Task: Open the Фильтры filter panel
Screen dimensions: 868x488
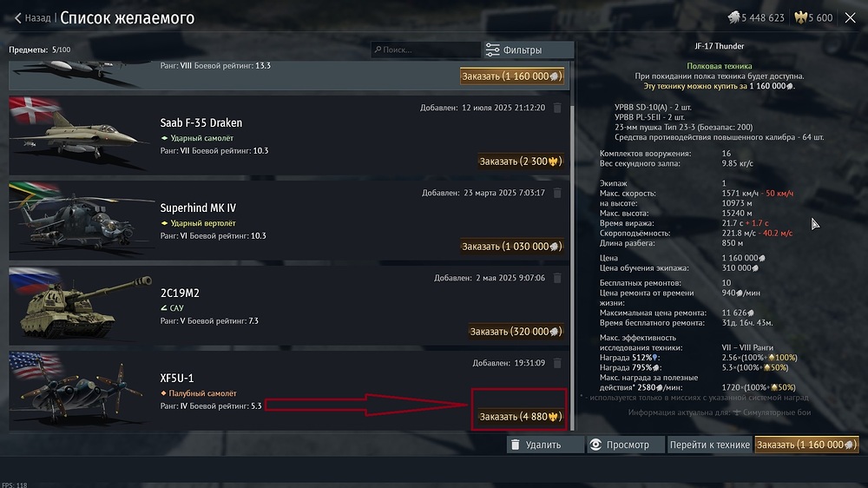Action: 529,49
